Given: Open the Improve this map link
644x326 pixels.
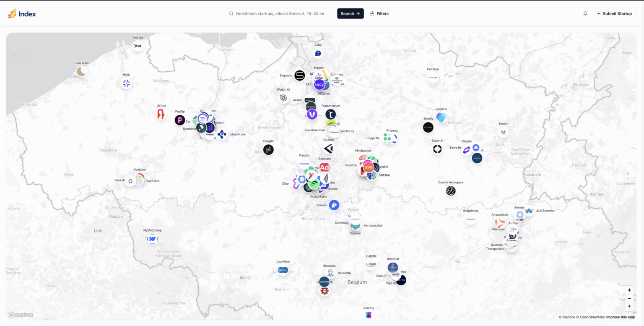Looking at the screenshot, I should point(620,317).
